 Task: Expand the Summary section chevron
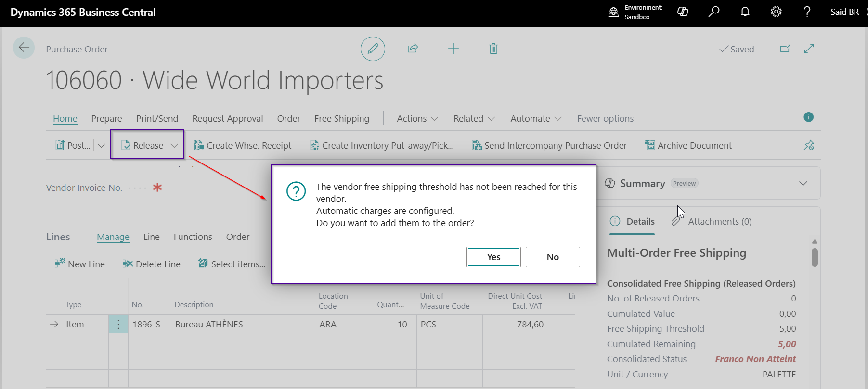803,183
